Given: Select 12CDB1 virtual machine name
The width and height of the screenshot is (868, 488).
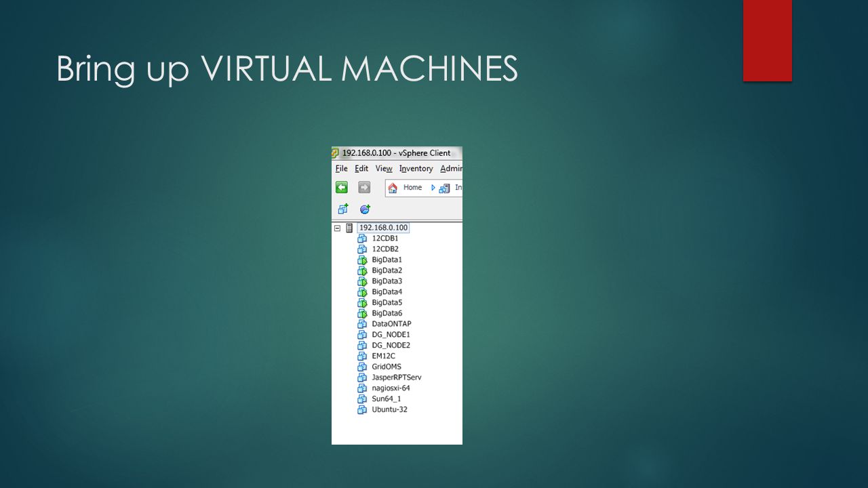Looking at the screenshot, I should coord(385,239).
